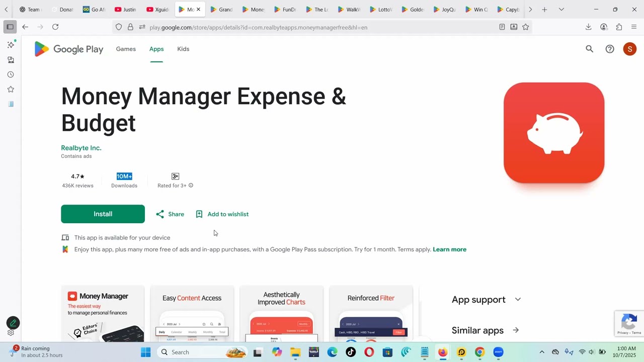Click the Share icon button
The height and width of the screenshot is (362, 644).
[170, 214]
